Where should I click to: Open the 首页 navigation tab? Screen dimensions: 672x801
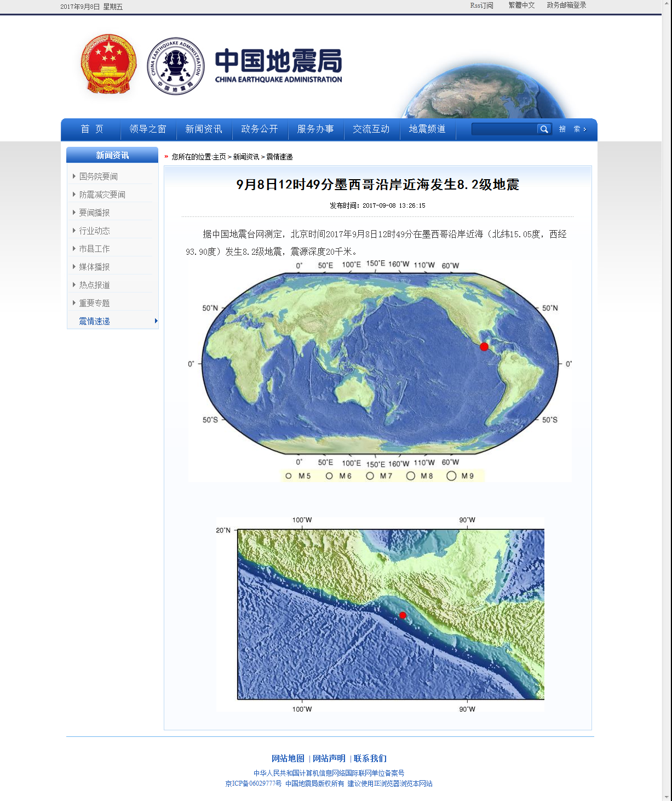[92, 129]
